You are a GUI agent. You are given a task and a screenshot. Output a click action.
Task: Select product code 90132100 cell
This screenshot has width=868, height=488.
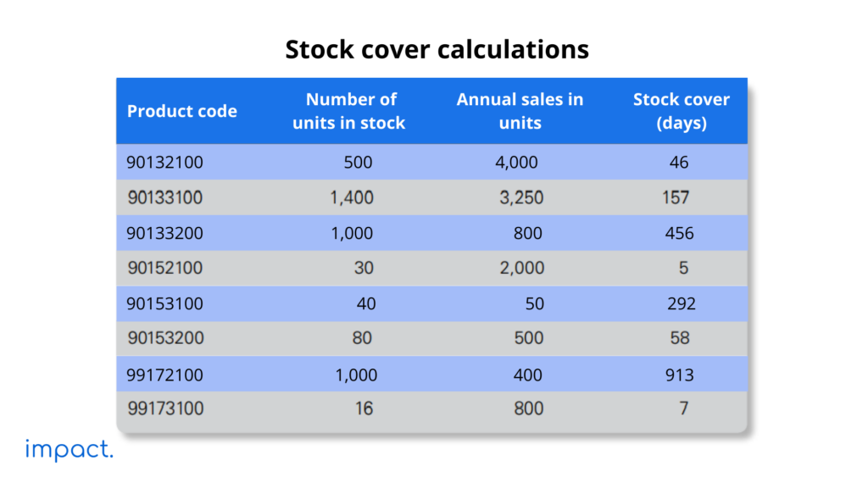(165, 162)
